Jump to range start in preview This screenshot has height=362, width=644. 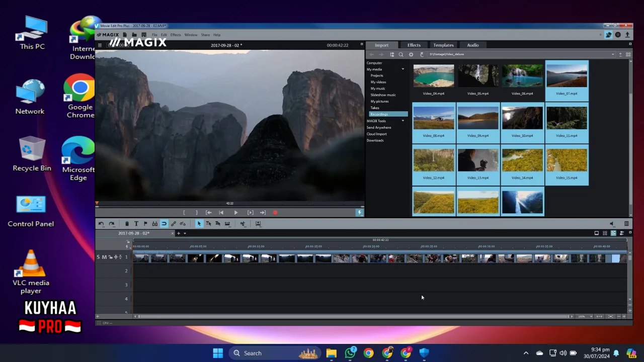click(x=208, y=213)
